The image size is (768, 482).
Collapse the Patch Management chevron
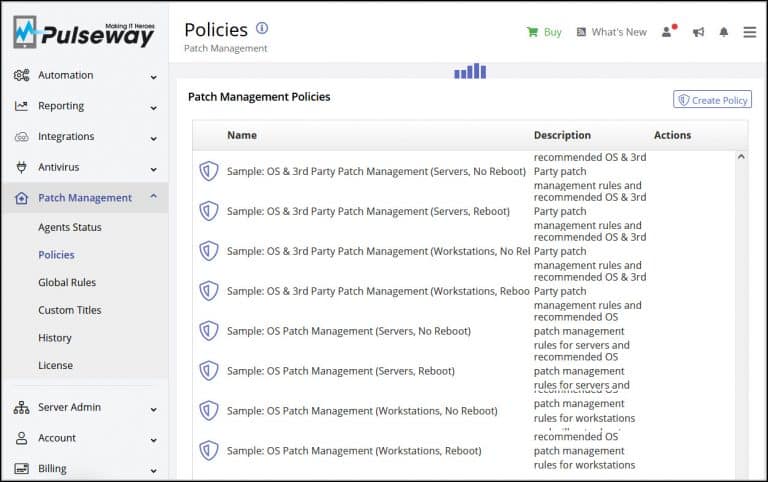pyautogui.click(x=153, y=196)
